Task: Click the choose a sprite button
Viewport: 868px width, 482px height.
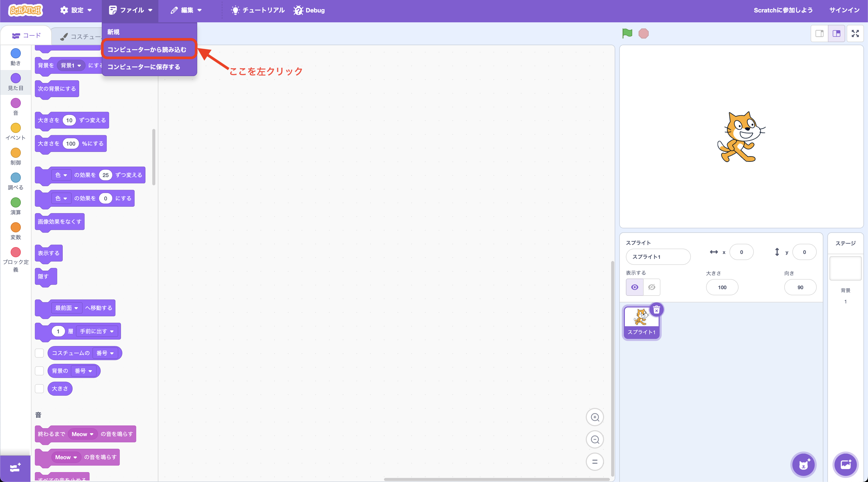Action: point(803,464)
